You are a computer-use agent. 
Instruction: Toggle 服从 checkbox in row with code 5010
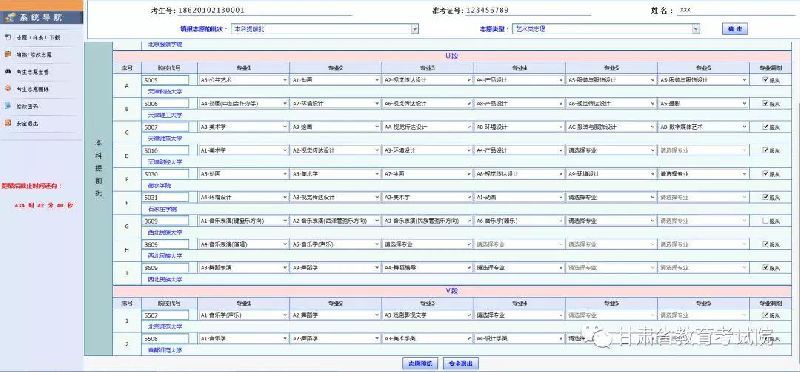click(765, 150)
